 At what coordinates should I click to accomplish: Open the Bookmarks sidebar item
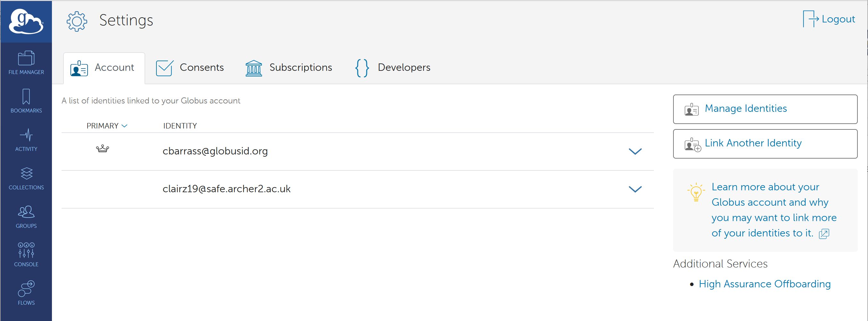point(26,101)
